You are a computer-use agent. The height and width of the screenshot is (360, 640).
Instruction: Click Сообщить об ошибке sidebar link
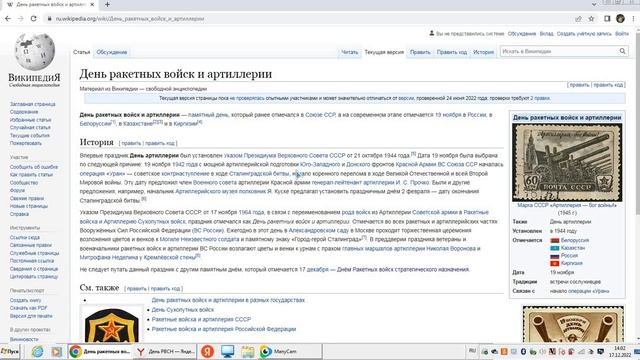coord(34,167)
